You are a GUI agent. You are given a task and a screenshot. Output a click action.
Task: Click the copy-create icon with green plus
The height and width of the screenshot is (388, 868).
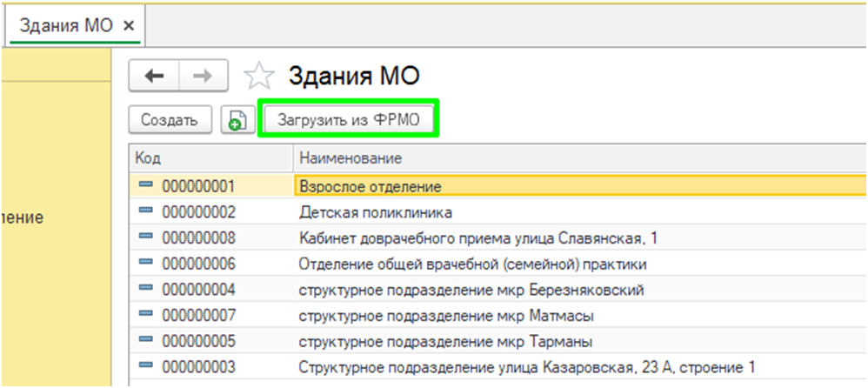point(236,121)
